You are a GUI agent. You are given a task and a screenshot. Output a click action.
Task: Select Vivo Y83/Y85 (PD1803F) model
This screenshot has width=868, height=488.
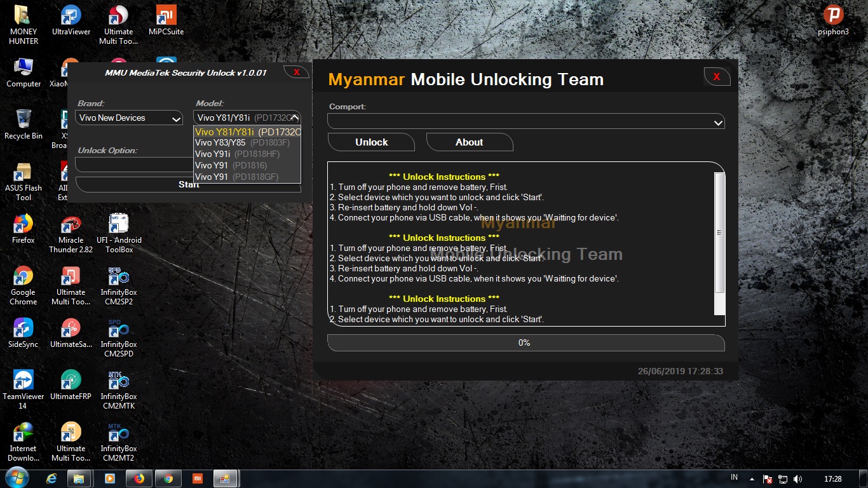point(247,142)
